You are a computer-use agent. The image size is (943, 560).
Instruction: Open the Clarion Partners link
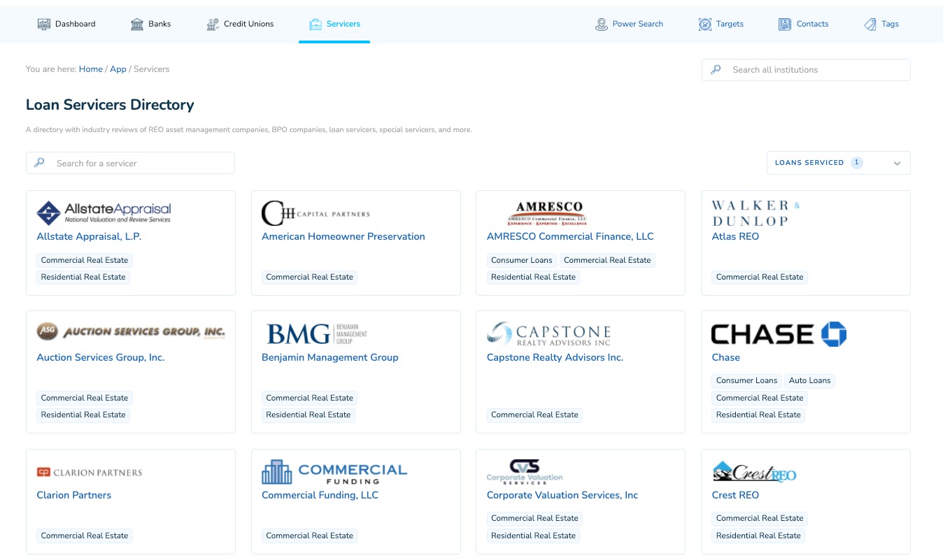[73, 495]
